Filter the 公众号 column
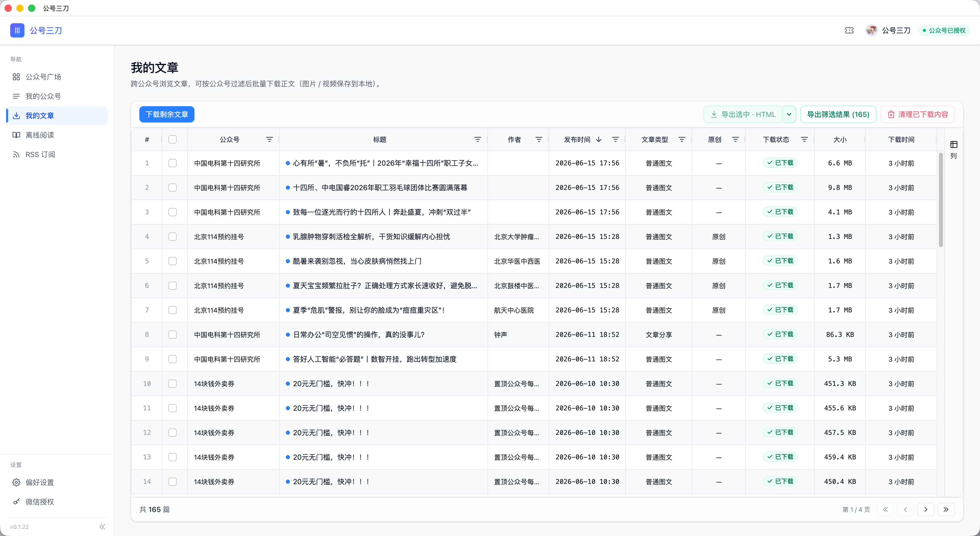 point(269,140)
